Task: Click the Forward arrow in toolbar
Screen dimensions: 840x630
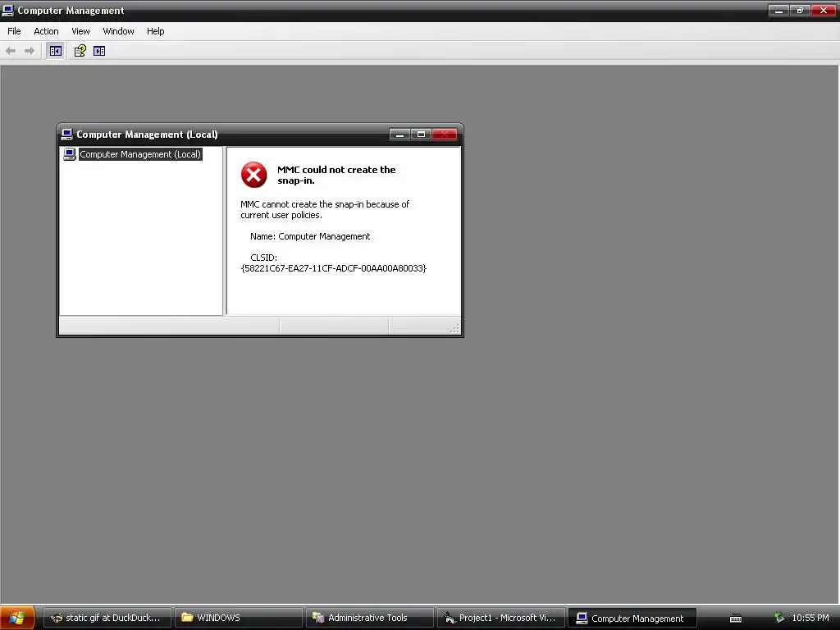Action: pyautogui.click(x=30, y=51)
